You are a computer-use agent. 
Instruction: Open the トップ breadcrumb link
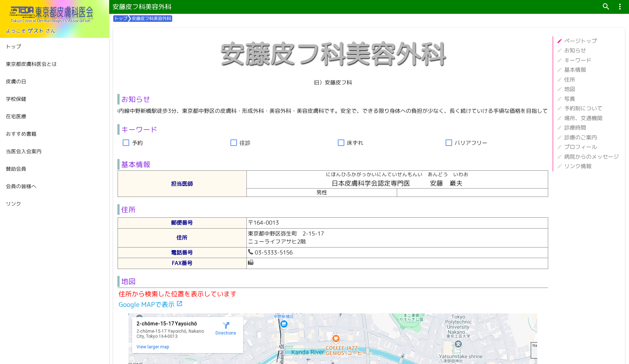tap(120, 18)
